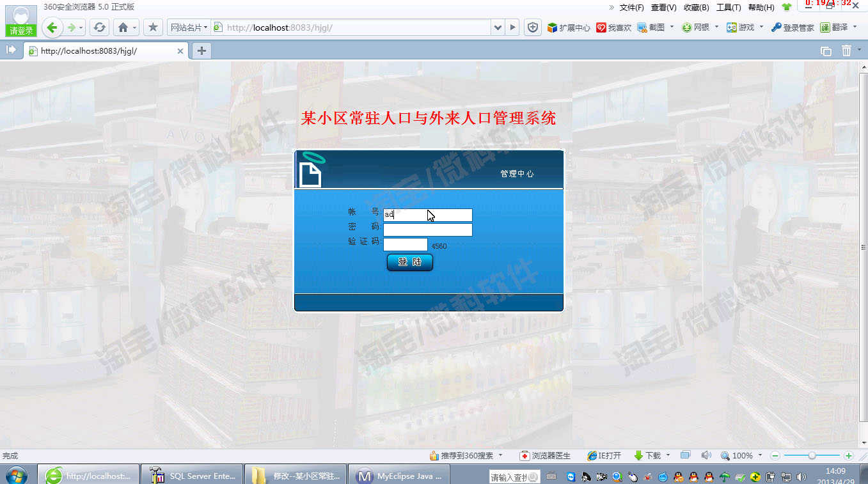Click the 下载 download button
Screen dimensions: 868x484
click(647, 456)
